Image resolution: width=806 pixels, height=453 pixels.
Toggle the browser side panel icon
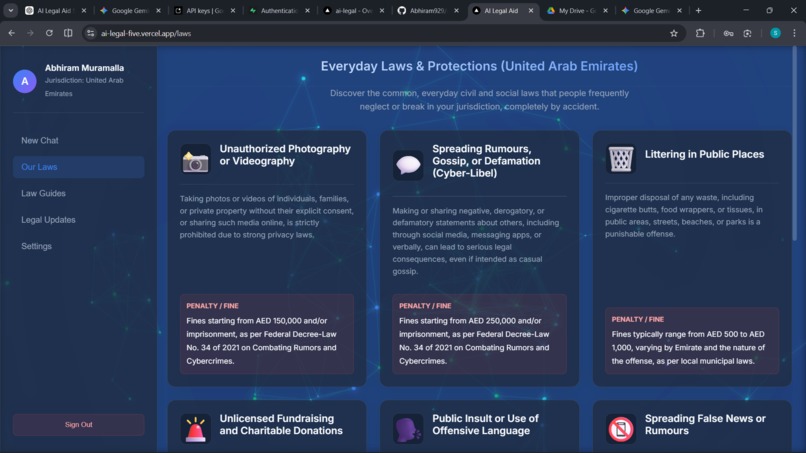68,33
